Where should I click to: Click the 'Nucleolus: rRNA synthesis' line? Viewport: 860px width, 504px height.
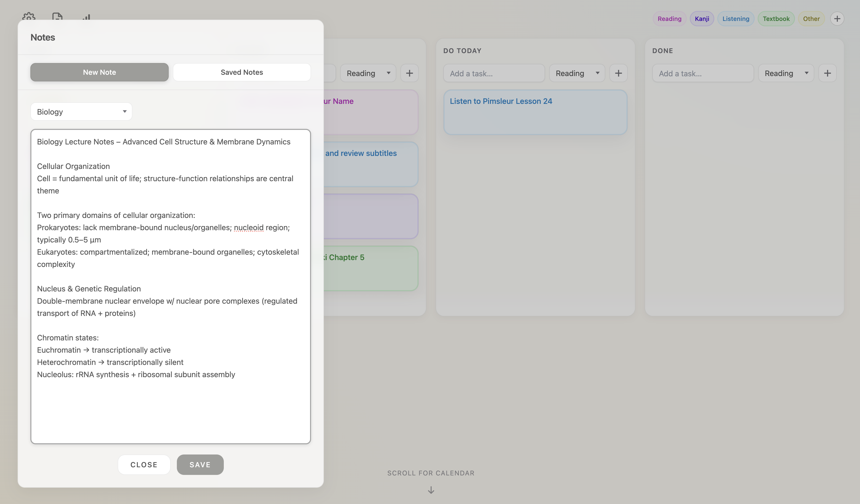(136, 374)
